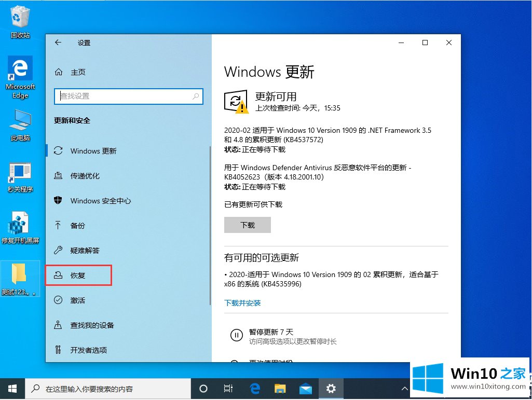The height and width of the screenshot is (400, 532).
Task: Open the Windows Start button
Action: point(12,389)
